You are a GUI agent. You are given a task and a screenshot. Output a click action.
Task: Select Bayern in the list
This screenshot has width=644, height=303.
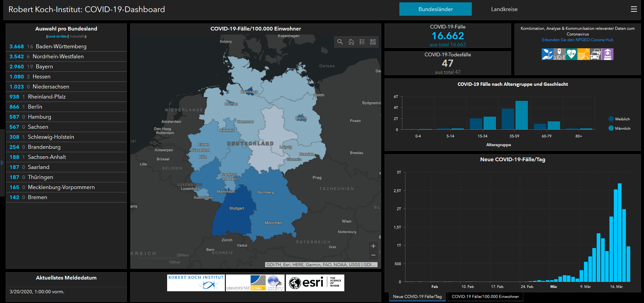pos(66,66)
